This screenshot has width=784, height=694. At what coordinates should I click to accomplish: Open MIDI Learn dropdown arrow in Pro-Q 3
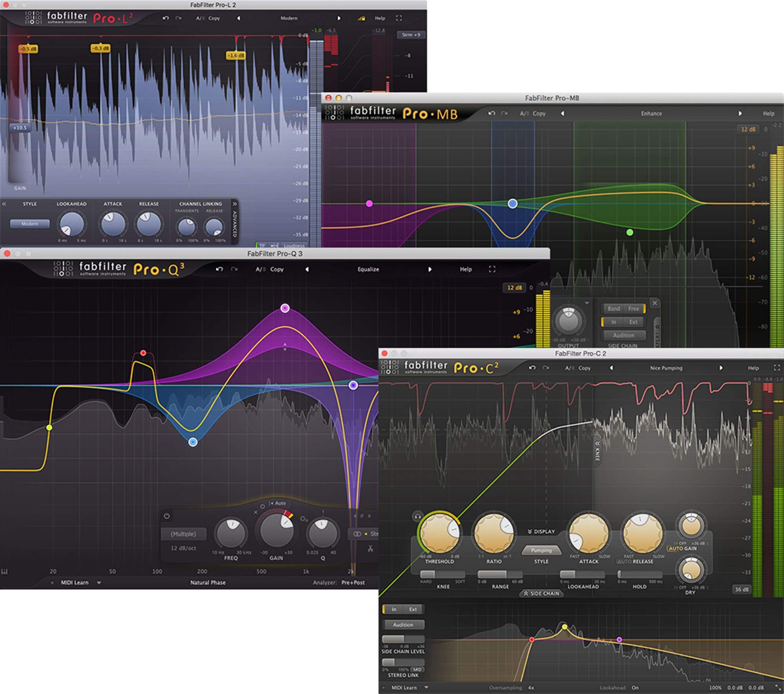99,583
